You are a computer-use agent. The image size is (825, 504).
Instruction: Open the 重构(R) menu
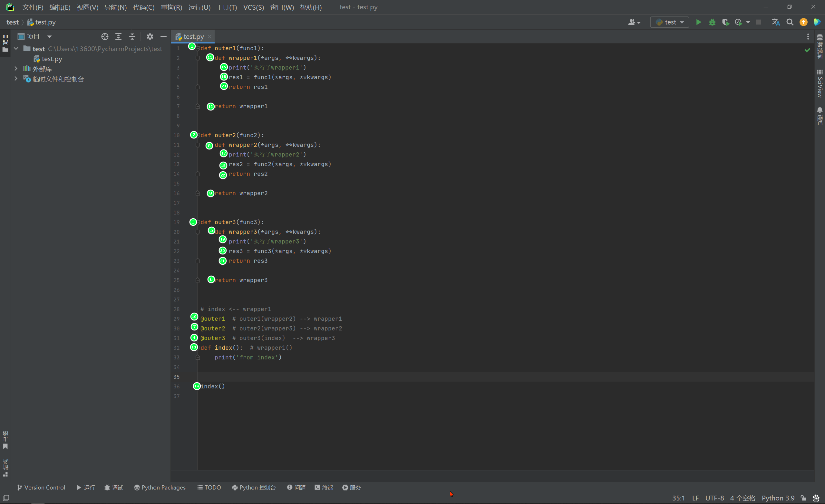[x=171, y=7]
